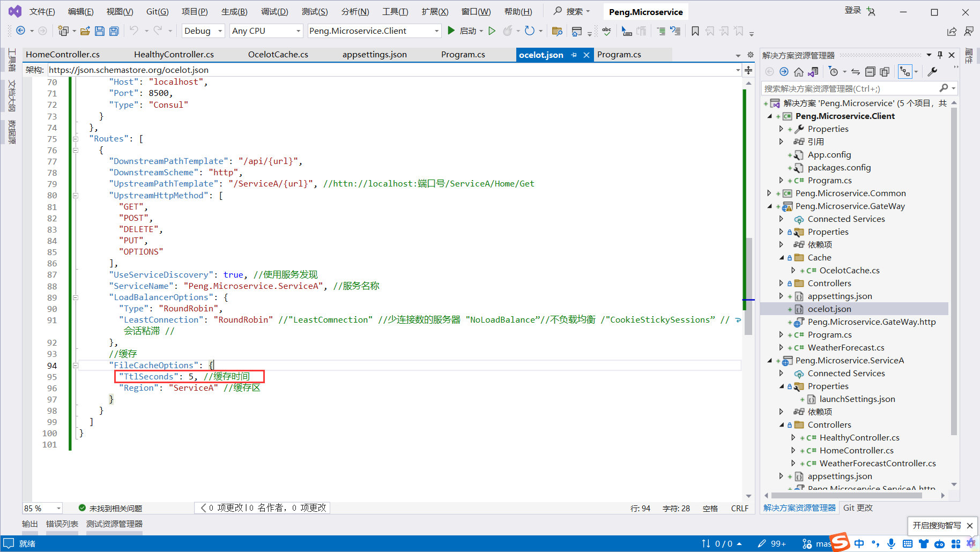980x552 pixels.
Task: Click the Sogou soft keyboard icon
Action: pos(907,543)
